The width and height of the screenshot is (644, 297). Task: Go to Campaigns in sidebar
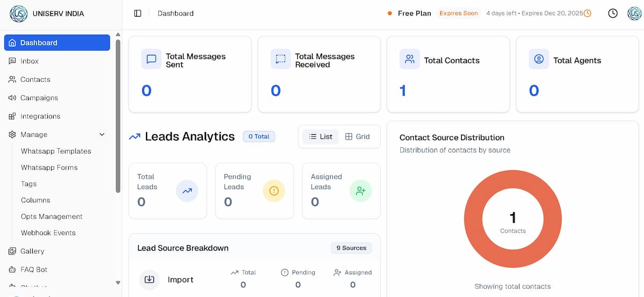click(39, 98)
